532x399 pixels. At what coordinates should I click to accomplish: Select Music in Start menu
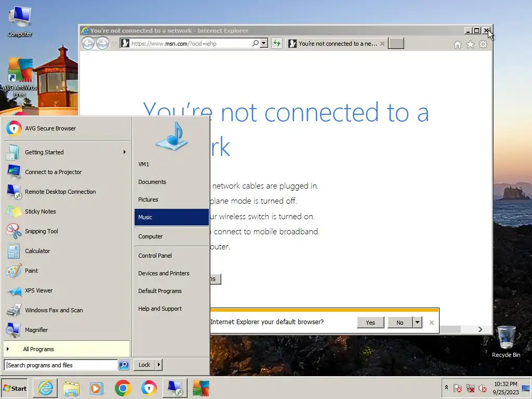171,217
